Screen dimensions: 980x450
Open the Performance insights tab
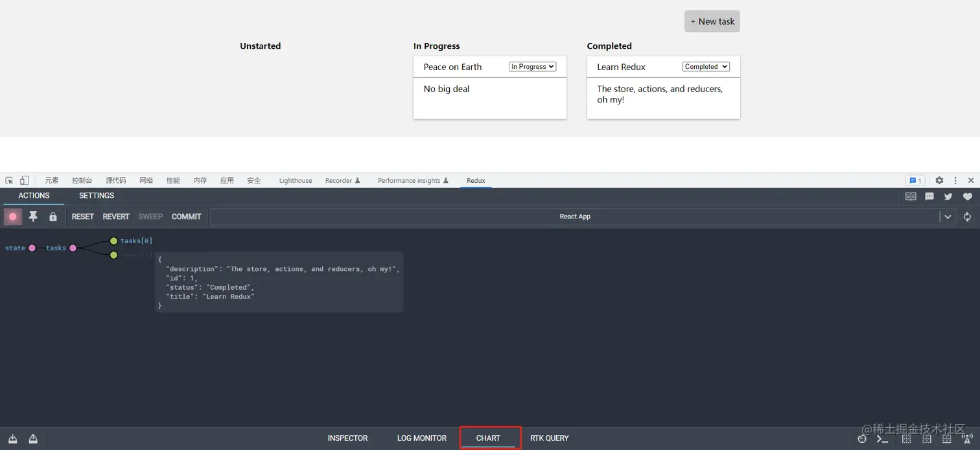click(x=414, y=180)
